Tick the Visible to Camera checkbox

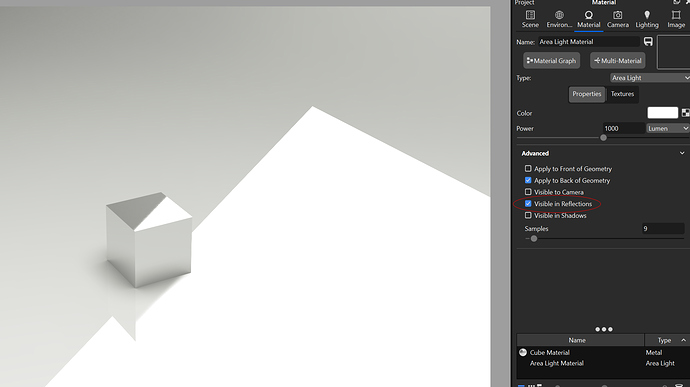click(528, 192)
